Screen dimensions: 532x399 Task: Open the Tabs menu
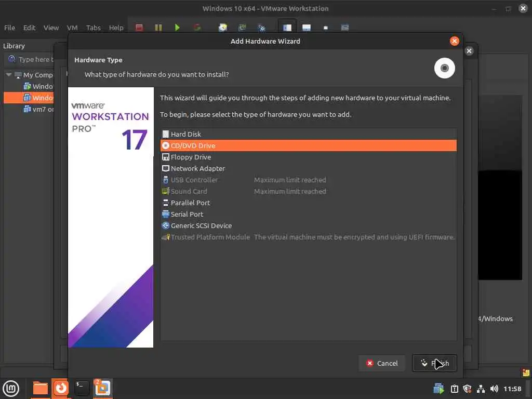coord(94,28)
